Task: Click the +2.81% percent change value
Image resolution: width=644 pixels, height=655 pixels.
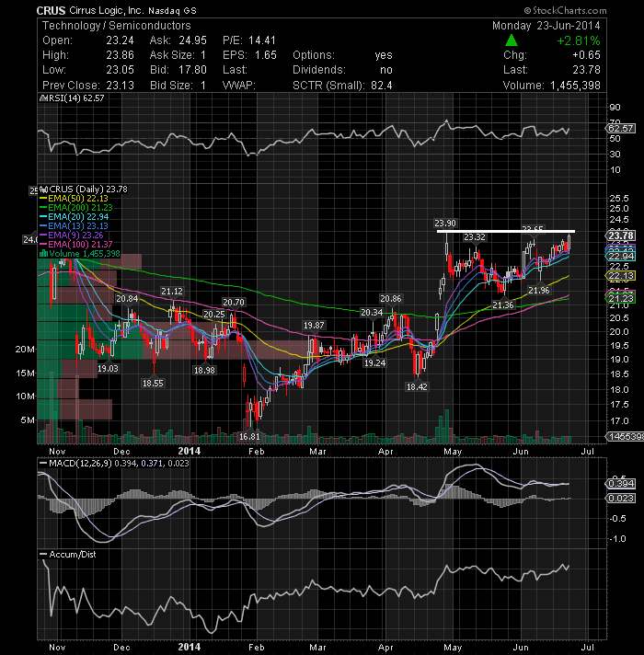Action: 579,40
